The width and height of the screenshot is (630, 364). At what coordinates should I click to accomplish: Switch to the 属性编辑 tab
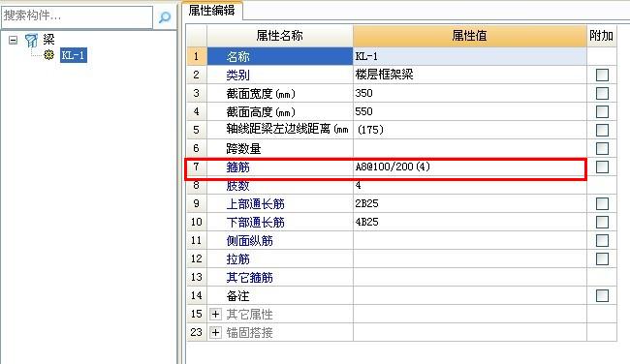coord(211,11)
